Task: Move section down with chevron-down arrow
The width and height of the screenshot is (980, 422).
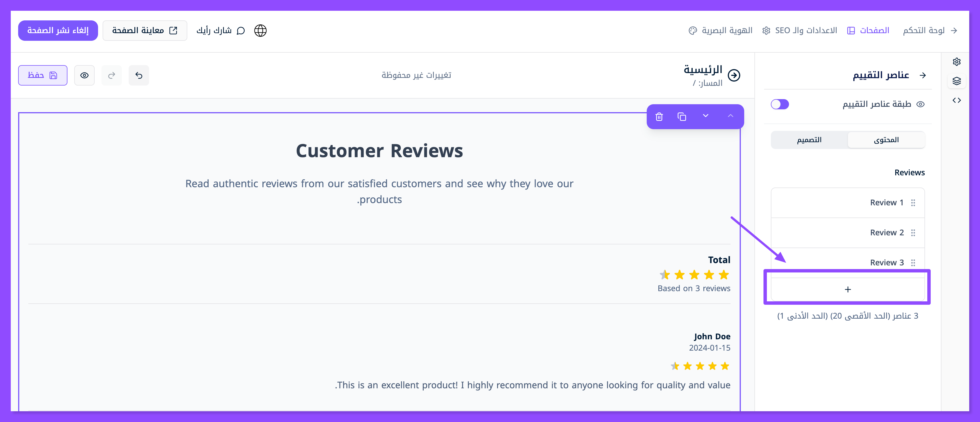Action: 706,116
